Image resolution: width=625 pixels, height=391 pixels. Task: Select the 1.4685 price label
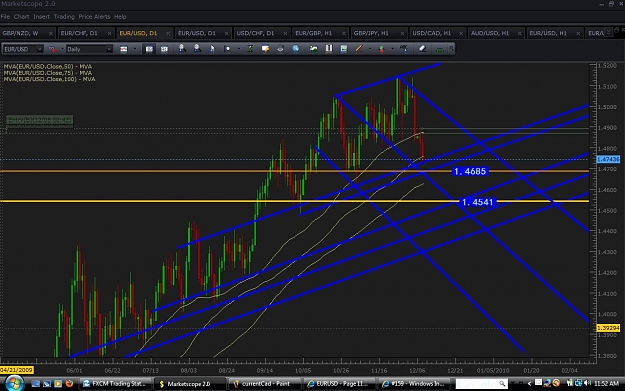pyautogui.click(x=470, y=171)
